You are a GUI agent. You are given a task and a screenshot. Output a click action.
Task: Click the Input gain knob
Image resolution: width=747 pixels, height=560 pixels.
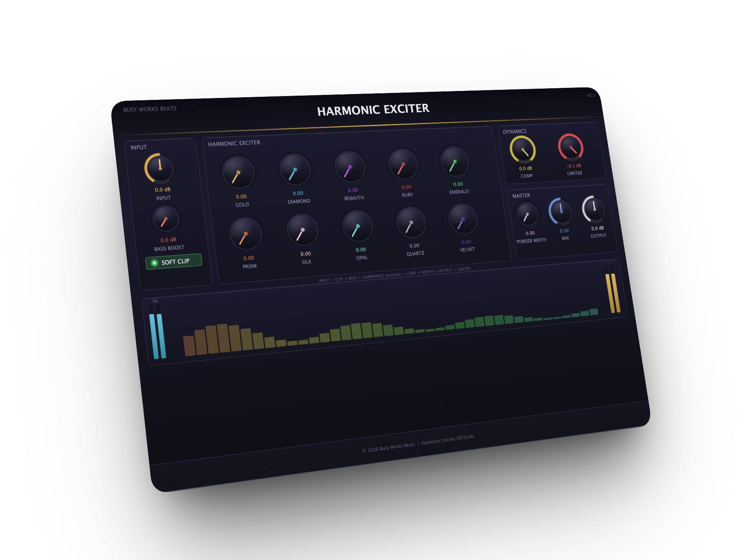(x=160, y=168)
